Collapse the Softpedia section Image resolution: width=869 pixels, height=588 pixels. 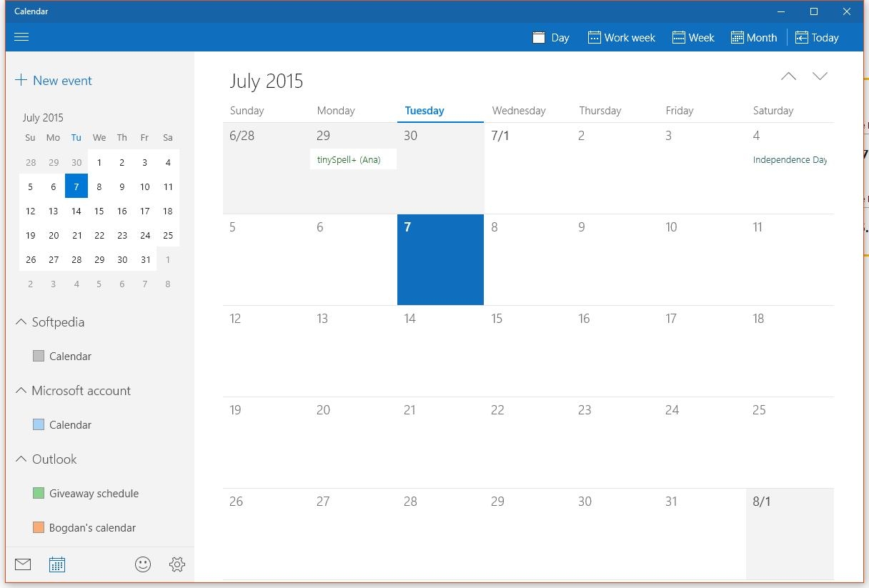[x=20, y=322]
